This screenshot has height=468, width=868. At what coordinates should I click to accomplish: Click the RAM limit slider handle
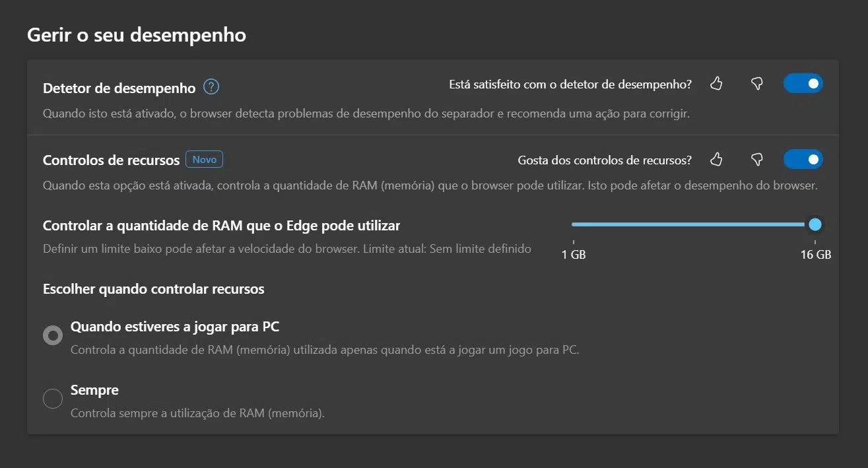coord(815,224)
